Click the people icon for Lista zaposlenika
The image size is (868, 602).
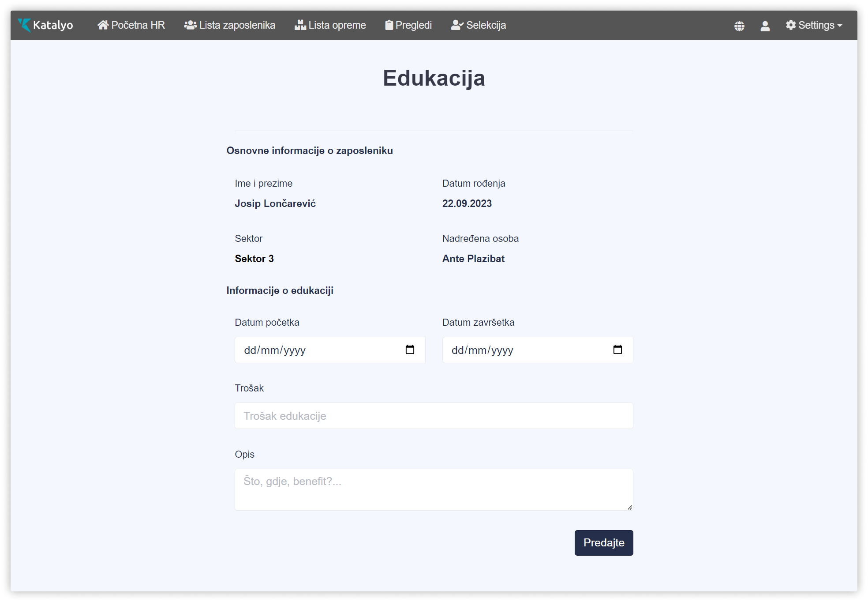[x=190, y=25]
